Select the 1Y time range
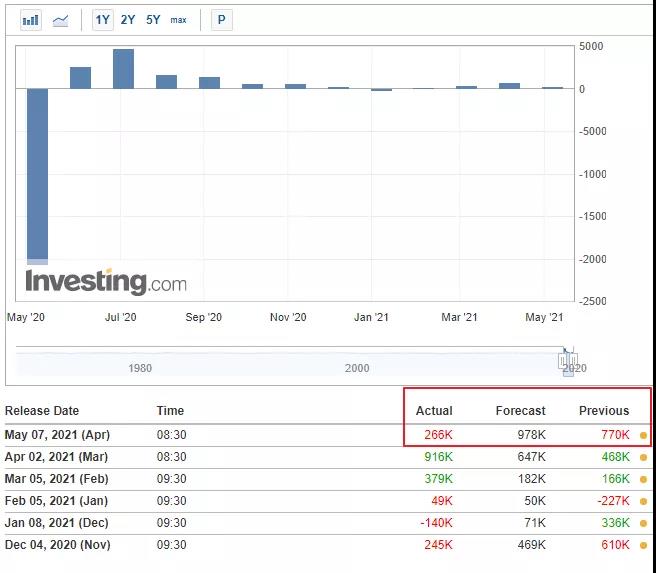Screen dimensions: 656x573 103,20
